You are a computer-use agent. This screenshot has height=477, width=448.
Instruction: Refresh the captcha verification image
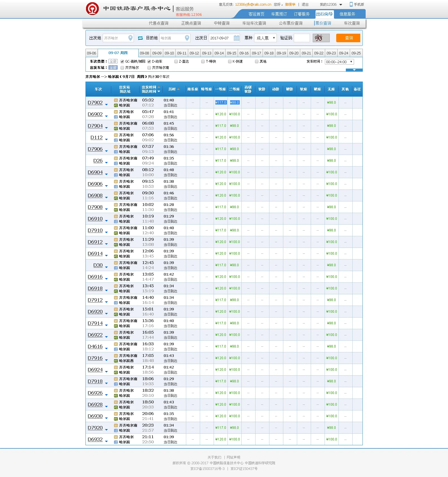tap(321, 38)
